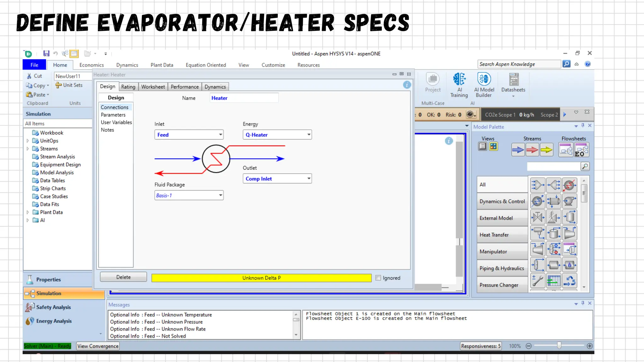Select the Component Splitter icon in palette
644x362 pixels.
(x=537, y=265)
